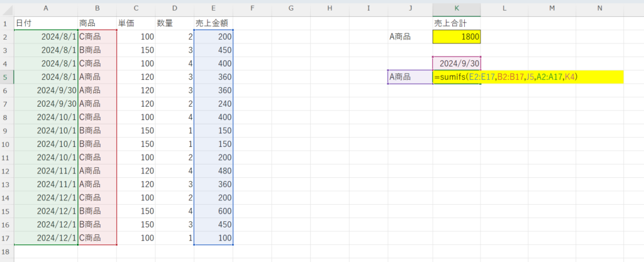Click B商品 in cell B15

(x=97, y=211)
